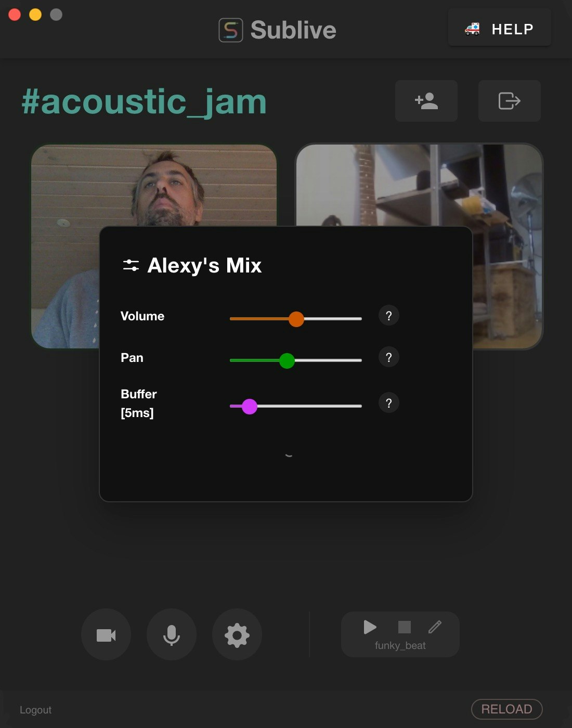Stop the funky_beat playback

pos(404,627)
